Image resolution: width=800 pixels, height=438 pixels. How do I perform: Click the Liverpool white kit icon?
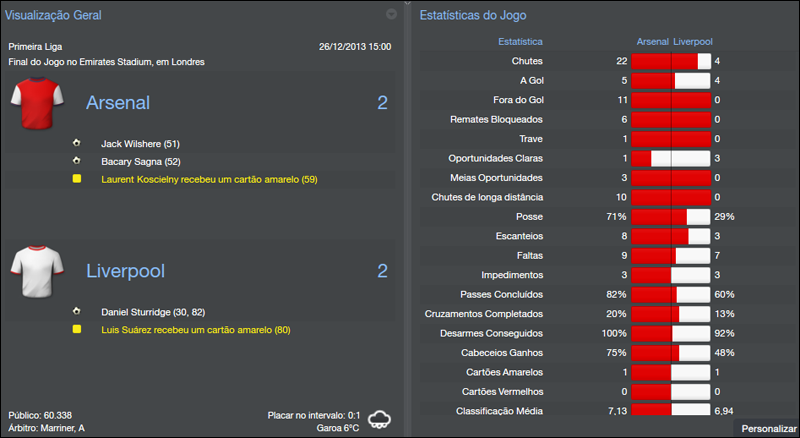click(38, 269)
